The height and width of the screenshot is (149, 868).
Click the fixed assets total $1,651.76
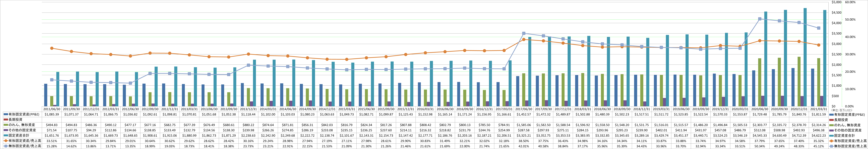click(x=52, y=135)
